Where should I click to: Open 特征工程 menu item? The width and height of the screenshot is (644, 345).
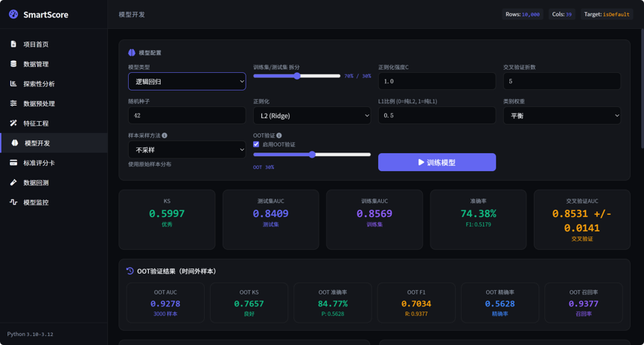(x=54, y=123)
